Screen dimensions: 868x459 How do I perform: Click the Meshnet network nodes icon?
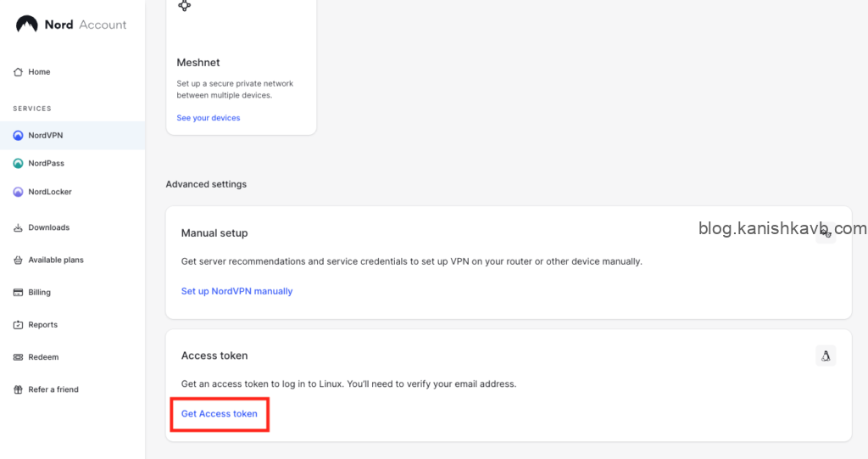(184, 6)
